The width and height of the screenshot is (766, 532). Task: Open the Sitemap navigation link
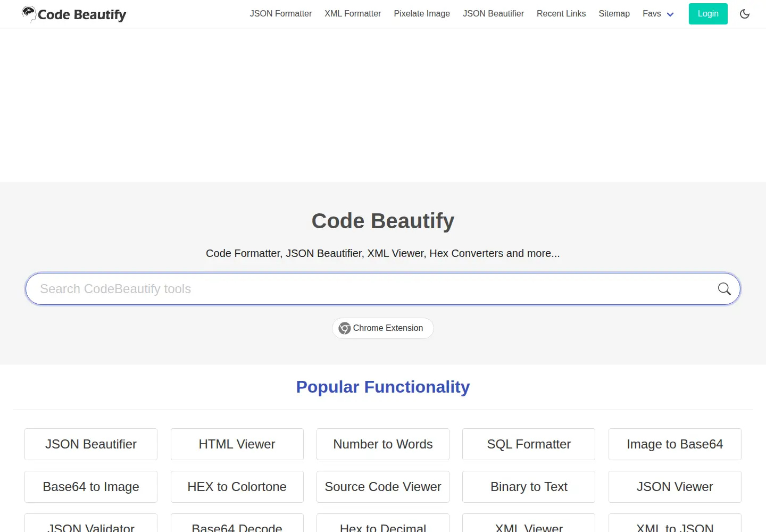click(x=614, y=14)
